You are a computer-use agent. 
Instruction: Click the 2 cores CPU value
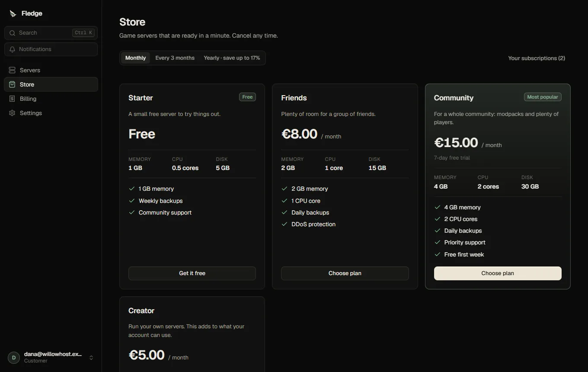point(488,186)
